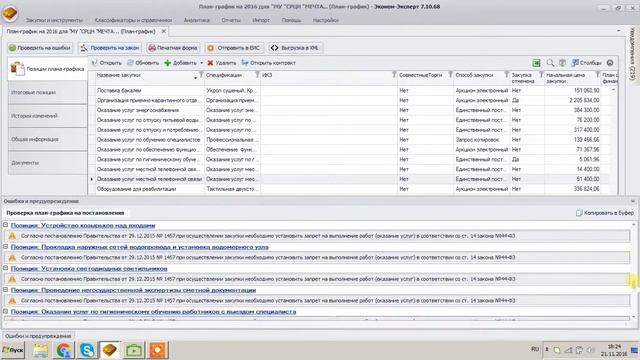Open link Позиция: Проведение негосударственной экспертизы
The height and width of the screenshot is (360, 640).
[133, 290]
